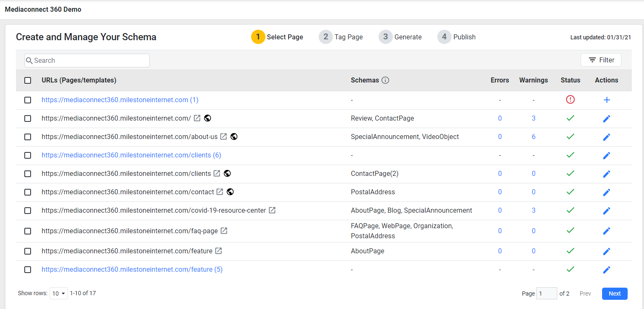The width and height of the screenshot is (644, 309).
Task: Click the red error status icon
Action: (570, 100)
